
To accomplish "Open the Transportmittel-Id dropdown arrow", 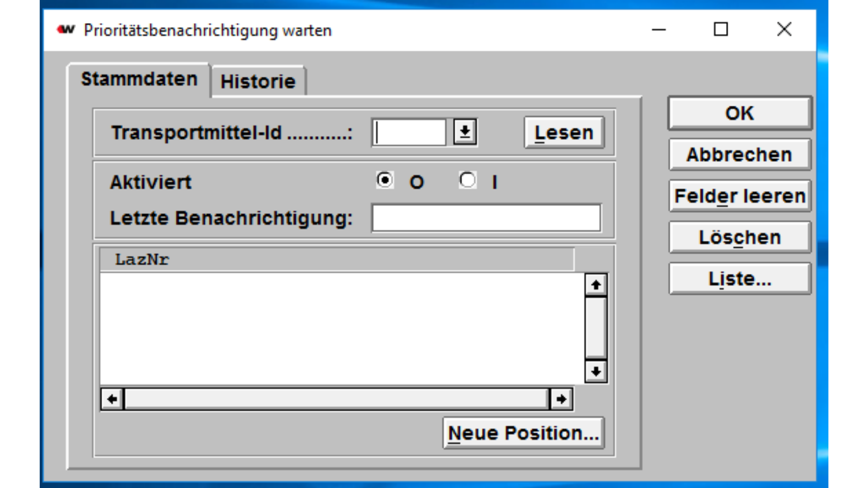I will [x=465, y=132].
